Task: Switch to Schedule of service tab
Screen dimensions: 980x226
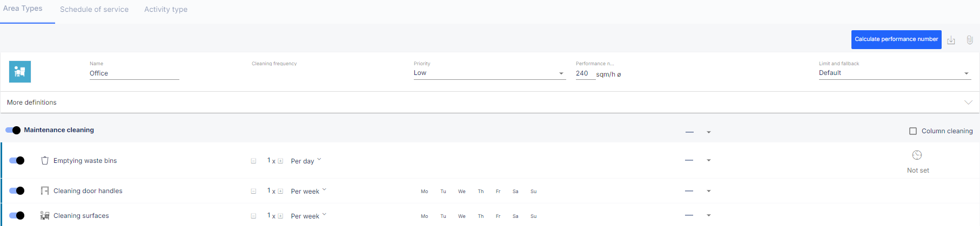Action: tap(94, 10)
